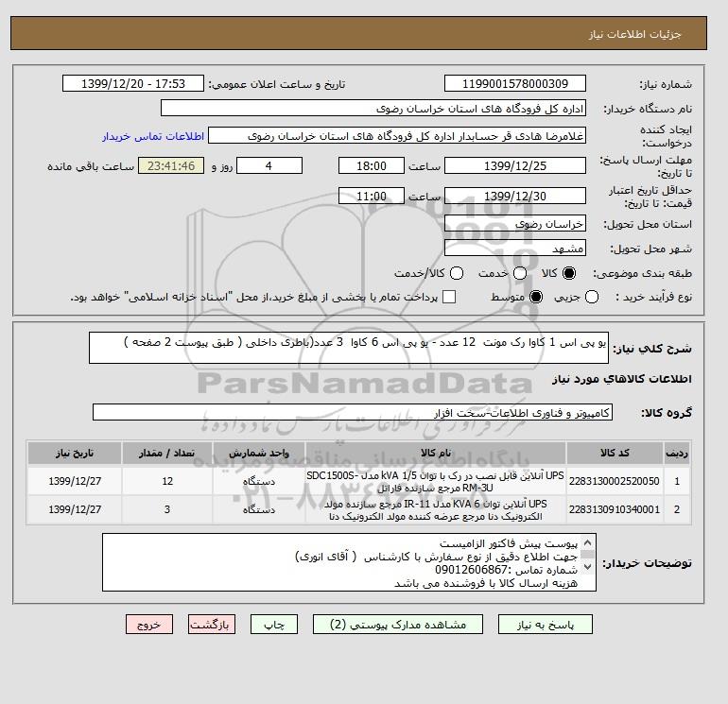
Task: Click the buyer organization name field
Action: tap(373, 108)
